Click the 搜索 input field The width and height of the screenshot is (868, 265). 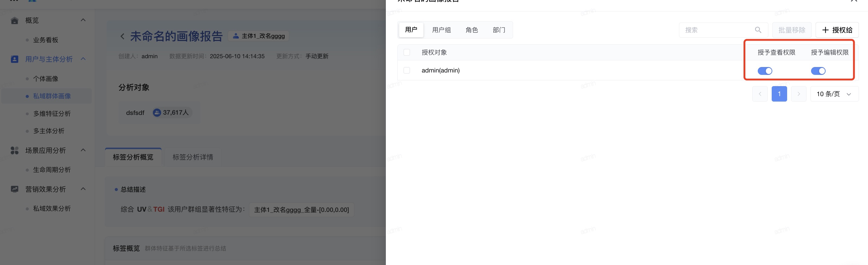click(x=723, y=30)
